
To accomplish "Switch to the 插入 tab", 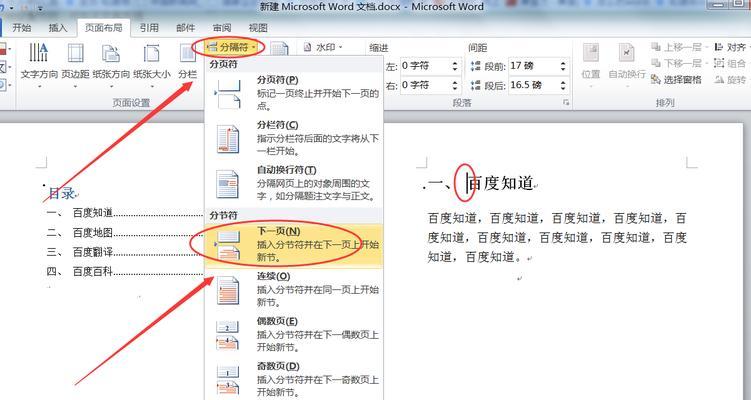I will (57, 28).
